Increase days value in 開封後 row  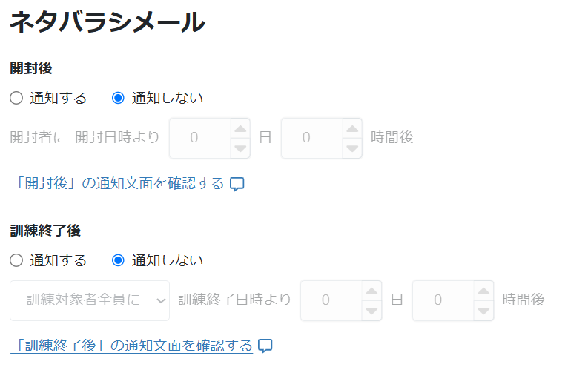pos(240,128)
